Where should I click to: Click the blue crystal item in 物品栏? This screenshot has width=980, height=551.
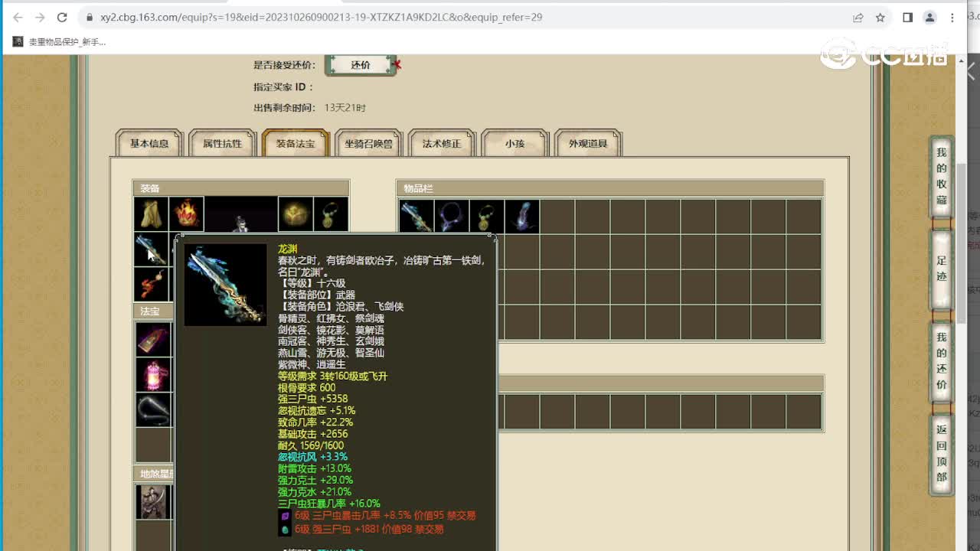pos(521,217)
